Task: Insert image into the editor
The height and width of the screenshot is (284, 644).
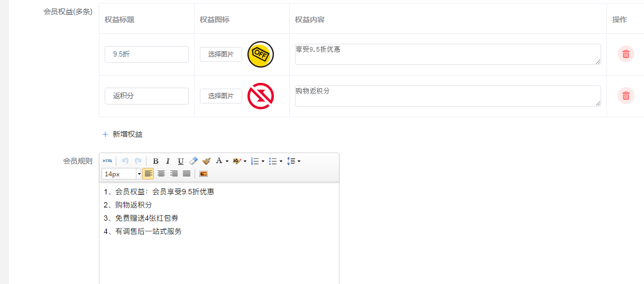Action: (x=204, y=174)
